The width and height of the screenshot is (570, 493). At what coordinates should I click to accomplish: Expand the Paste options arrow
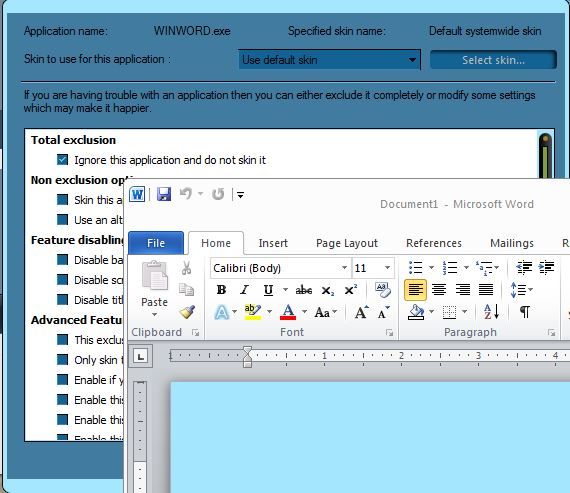tap(154, 314)
